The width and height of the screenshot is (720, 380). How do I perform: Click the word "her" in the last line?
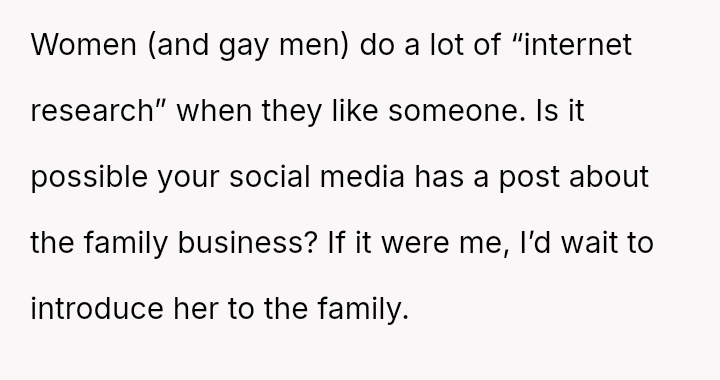(196, 309)
